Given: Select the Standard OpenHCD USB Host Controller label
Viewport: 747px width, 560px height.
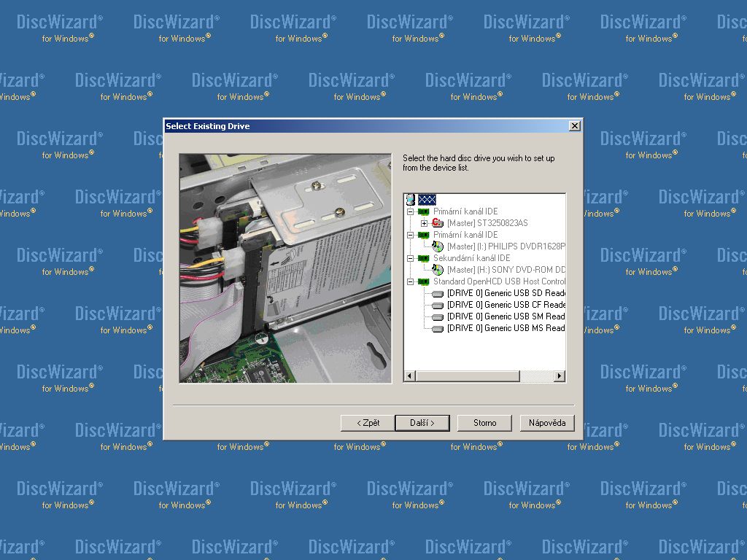Looking at the screenshot, I should pyautogui.click(x=499, y=281).
